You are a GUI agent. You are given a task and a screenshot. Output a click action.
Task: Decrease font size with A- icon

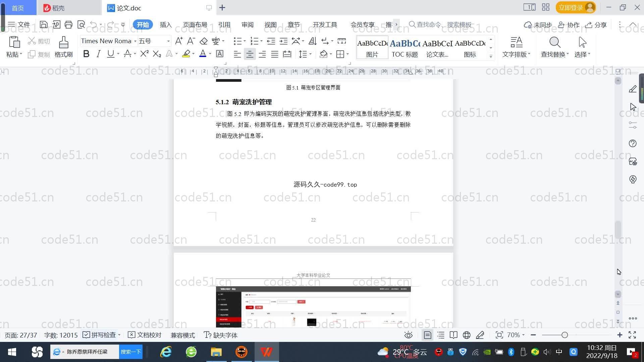pos(191,41)
